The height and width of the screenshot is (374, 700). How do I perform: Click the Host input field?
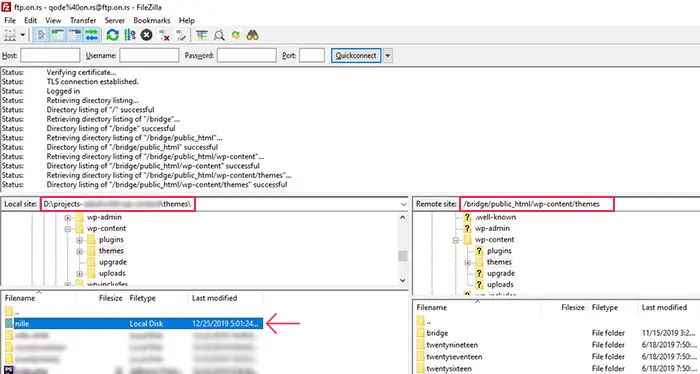click(50, 56)
